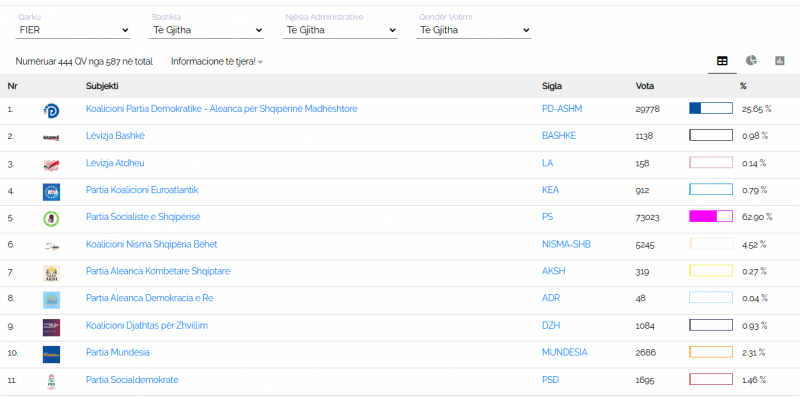Open the Qarku dropdown showing FIER
The image size is (800, 399).
click(73, 30)
